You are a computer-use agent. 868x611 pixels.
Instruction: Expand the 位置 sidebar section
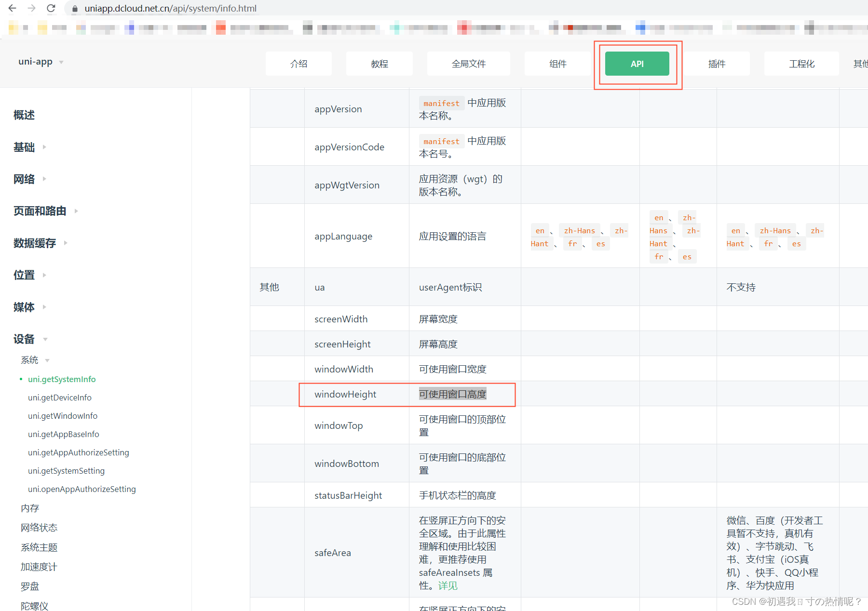[30, 275]
